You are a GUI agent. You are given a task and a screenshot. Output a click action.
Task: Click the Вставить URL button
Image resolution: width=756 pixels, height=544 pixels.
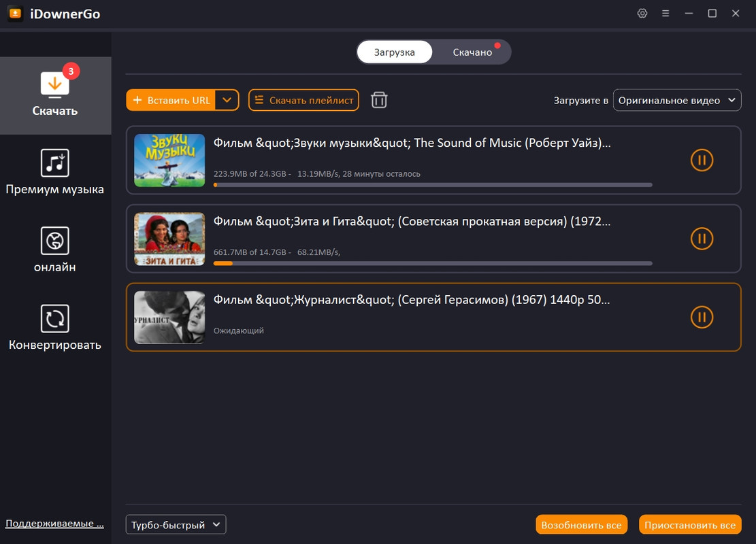point(171,100)
